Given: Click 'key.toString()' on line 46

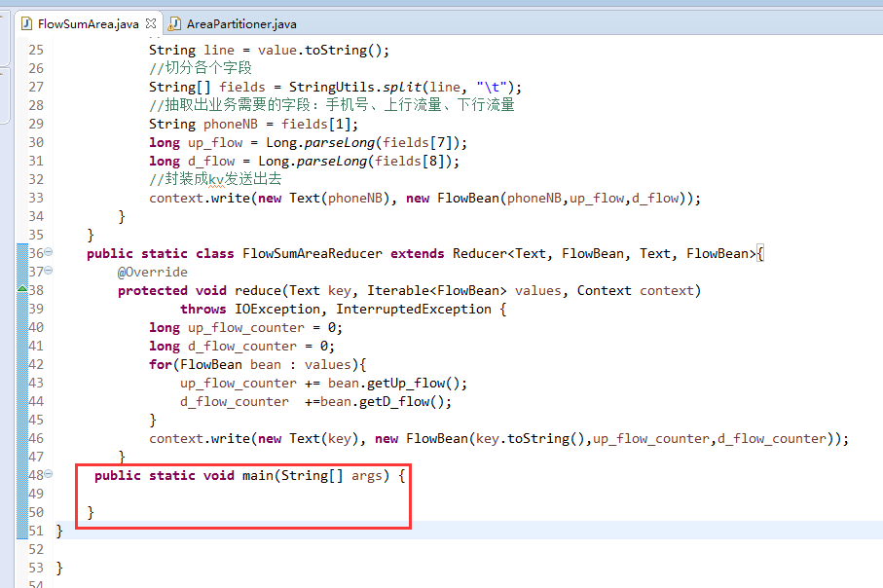Looking at the screenshot, I should (x=531, y=439).
